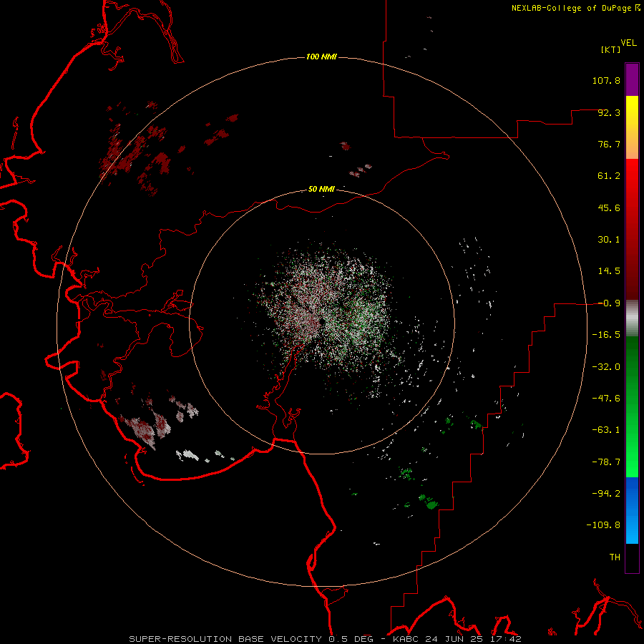Click the 100 NMI range ring label

[321, 57]
